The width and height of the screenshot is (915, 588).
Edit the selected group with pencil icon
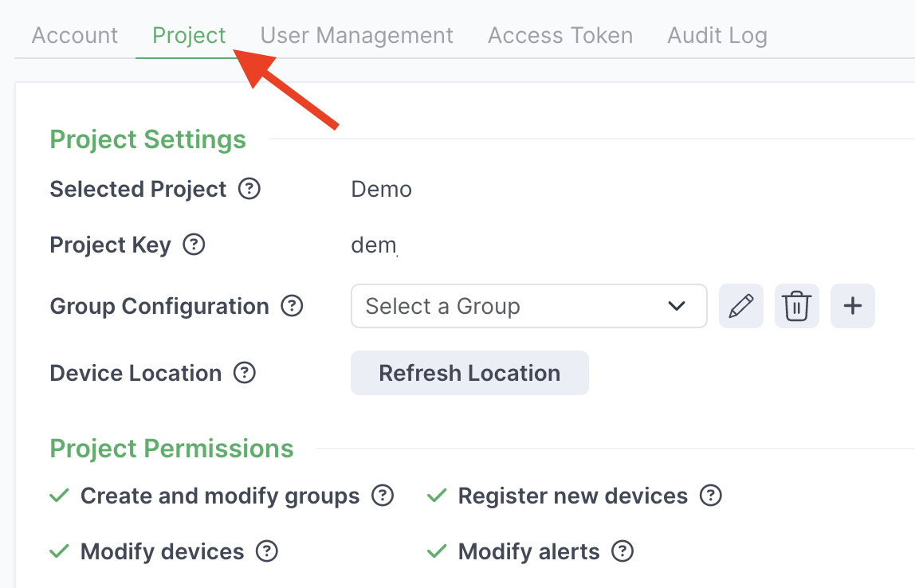(740, 306)
